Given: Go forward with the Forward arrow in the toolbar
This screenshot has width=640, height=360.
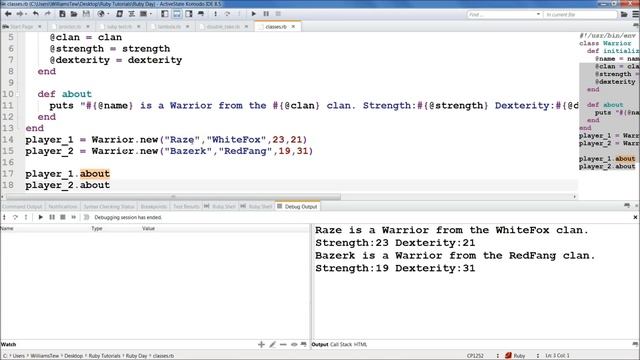Looking at the screenshot, I should [x=20, y=14].
